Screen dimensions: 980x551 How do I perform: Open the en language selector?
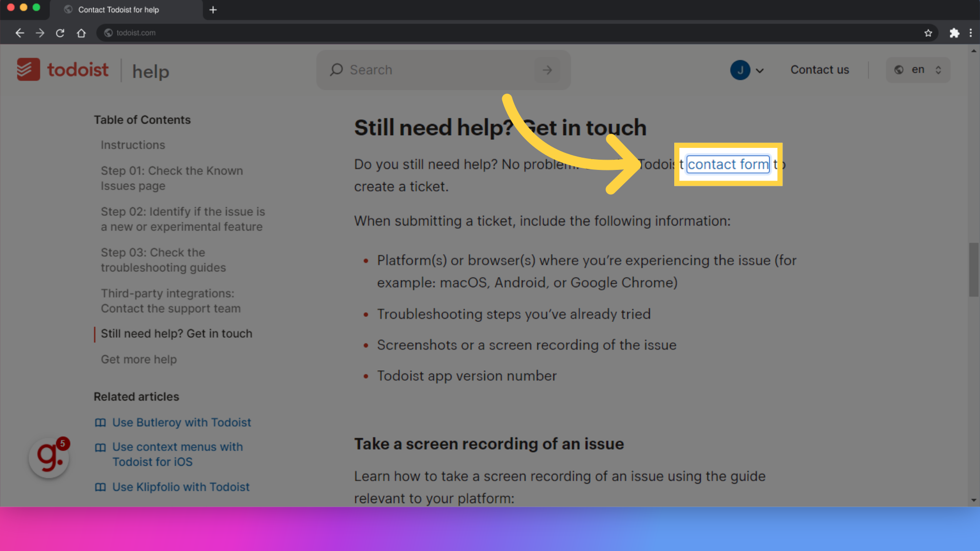[918, 70]
